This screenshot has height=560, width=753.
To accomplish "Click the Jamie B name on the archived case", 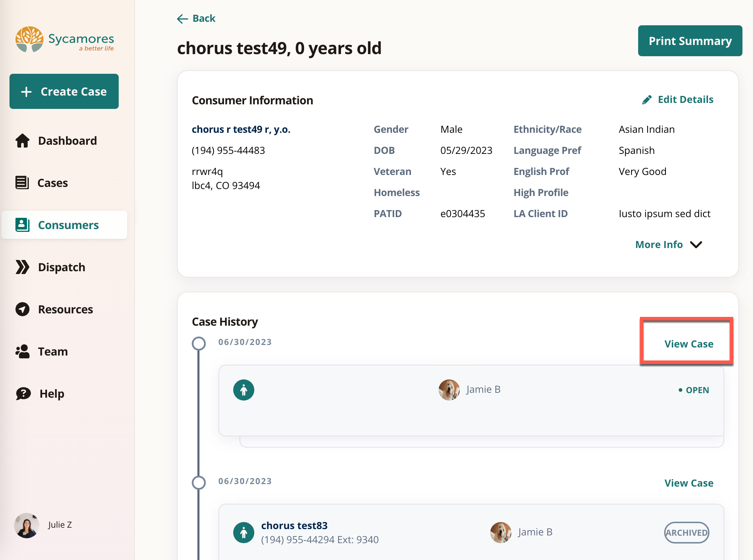I will click(535, 532).
